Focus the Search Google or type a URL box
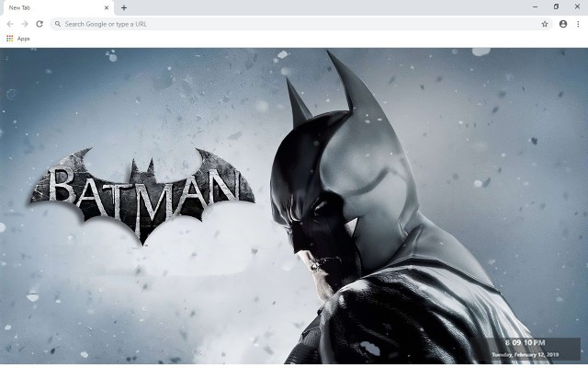Screen dimensions: 588x368 301,24
